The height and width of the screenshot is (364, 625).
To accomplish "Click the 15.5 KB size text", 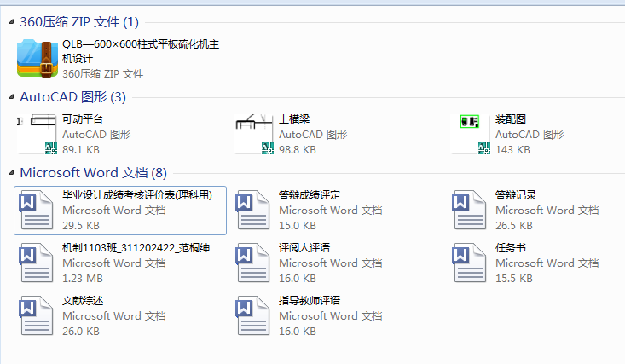I will (514, 278).
